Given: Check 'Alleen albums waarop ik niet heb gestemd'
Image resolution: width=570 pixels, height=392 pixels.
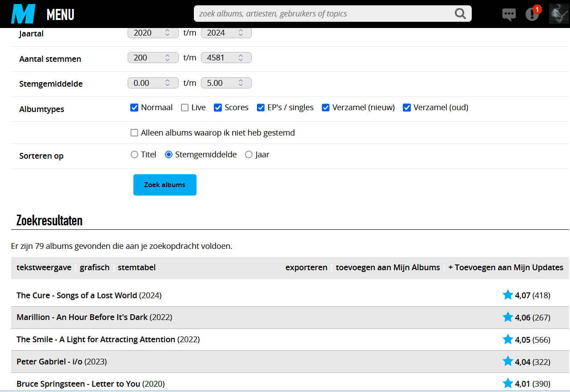Looking at the screenshot, I should click(x=134, y=133).
